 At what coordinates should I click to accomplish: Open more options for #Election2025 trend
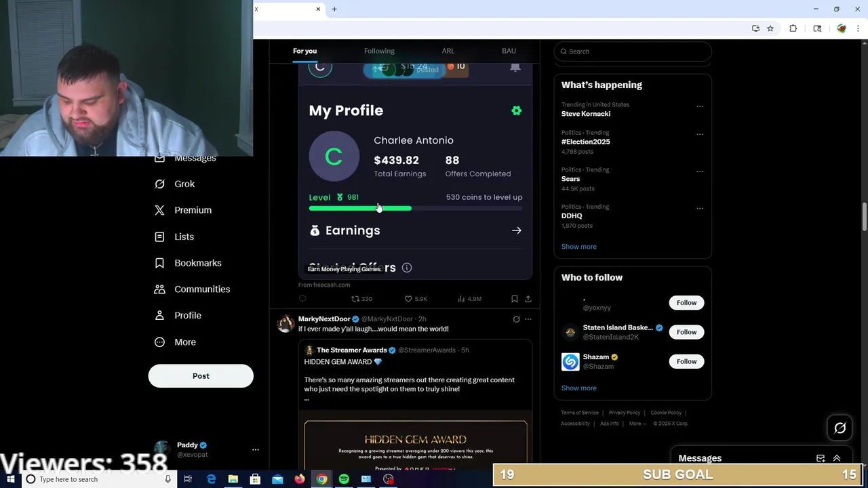point(700,134)
